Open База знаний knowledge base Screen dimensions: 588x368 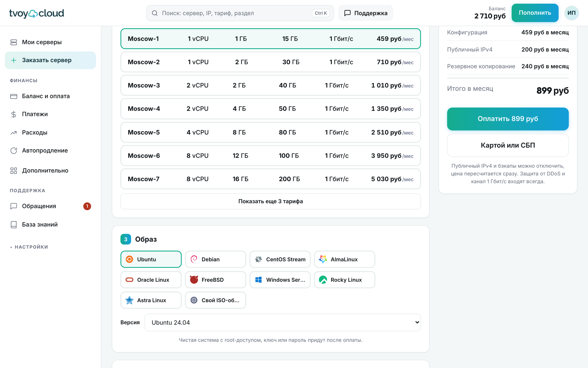[50, 225]
